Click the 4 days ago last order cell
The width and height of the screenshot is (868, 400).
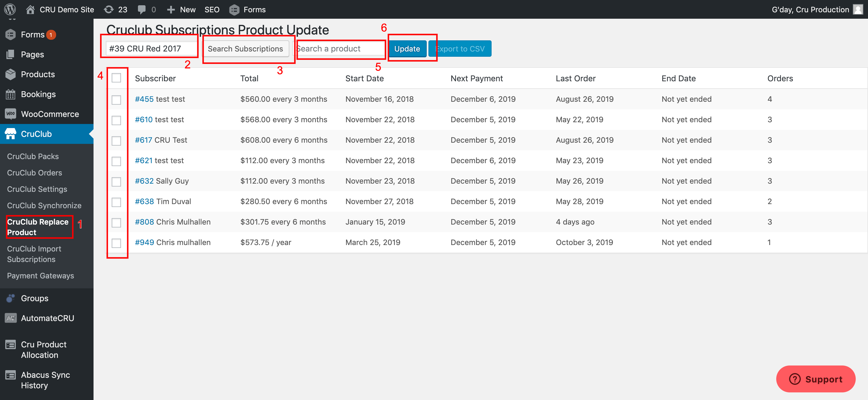pyautogui.click(x=575, y=222)
